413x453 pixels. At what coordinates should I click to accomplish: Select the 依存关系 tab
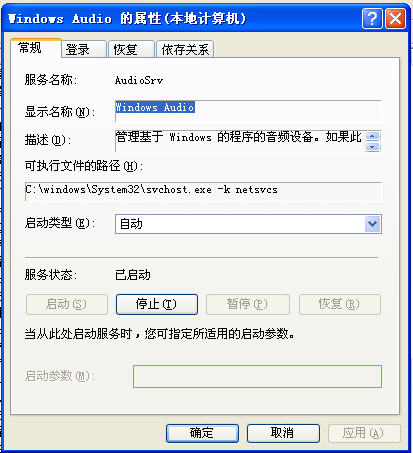pyautogui.click(x=185, y=50)
